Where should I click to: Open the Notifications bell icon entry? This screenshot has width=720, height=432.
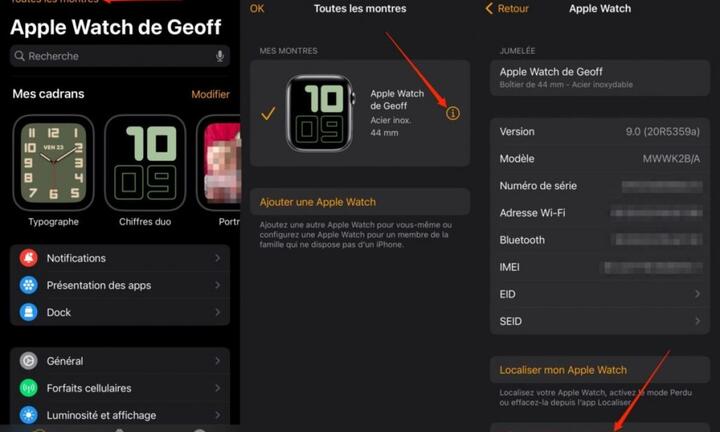click(28, 258)
